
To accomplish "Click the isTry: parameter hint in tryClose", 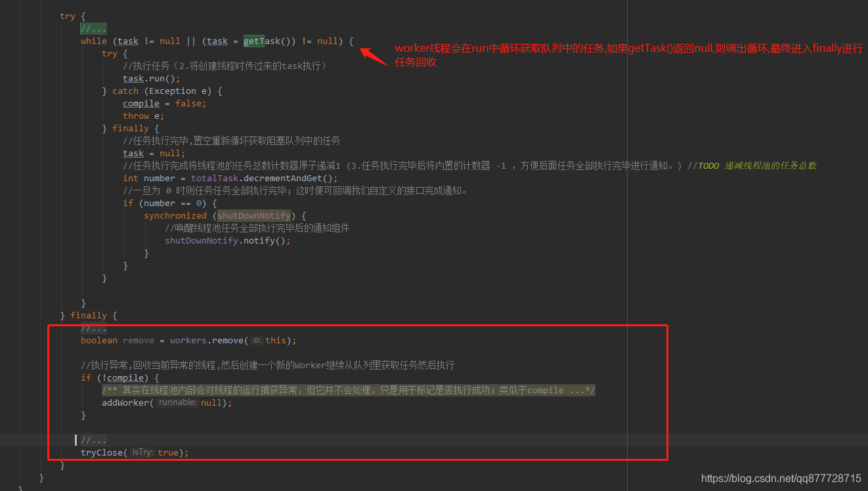I will pyautogui.click(x=142, y=452).
